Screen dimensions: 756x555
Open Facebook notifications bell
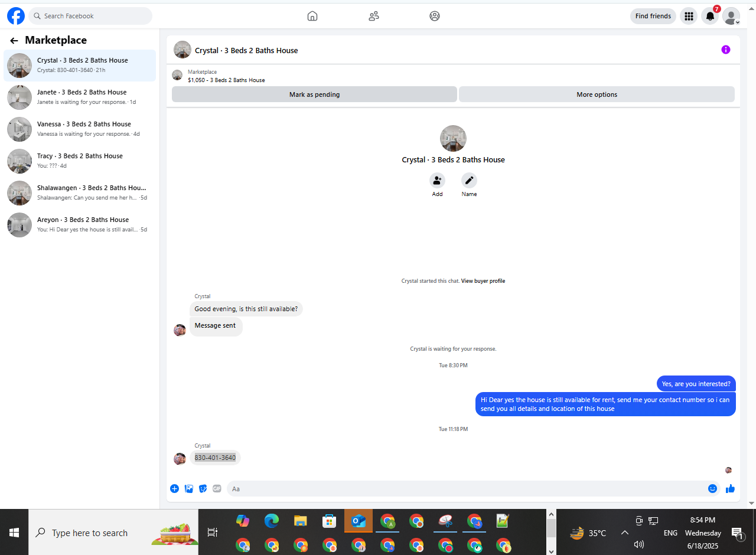point(710,16)
